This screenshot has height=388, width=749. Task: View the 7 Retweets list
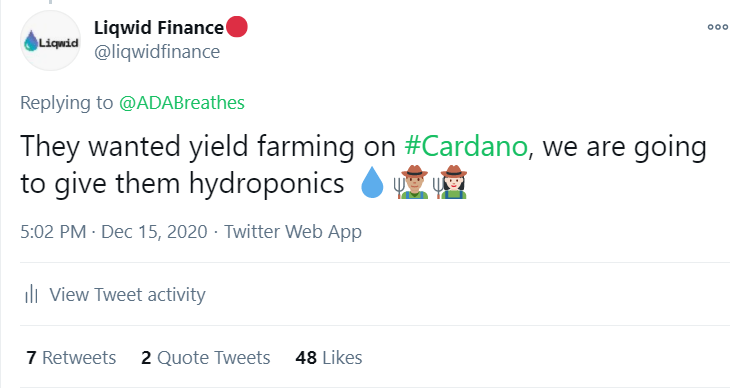(x=71, y=357)
